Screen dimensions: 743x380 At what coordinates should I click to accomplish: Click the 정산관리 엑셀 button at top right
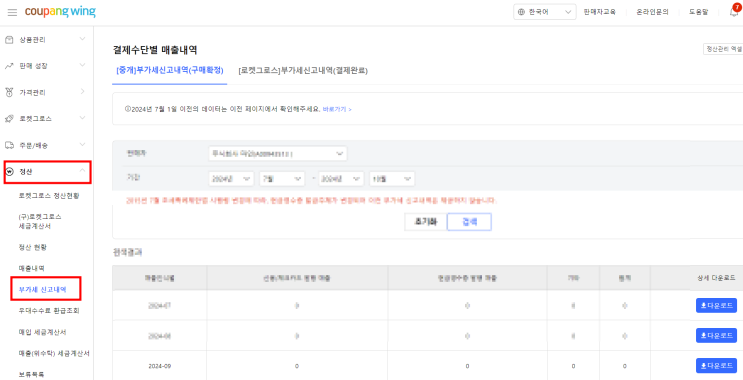(x=723, y=49)
